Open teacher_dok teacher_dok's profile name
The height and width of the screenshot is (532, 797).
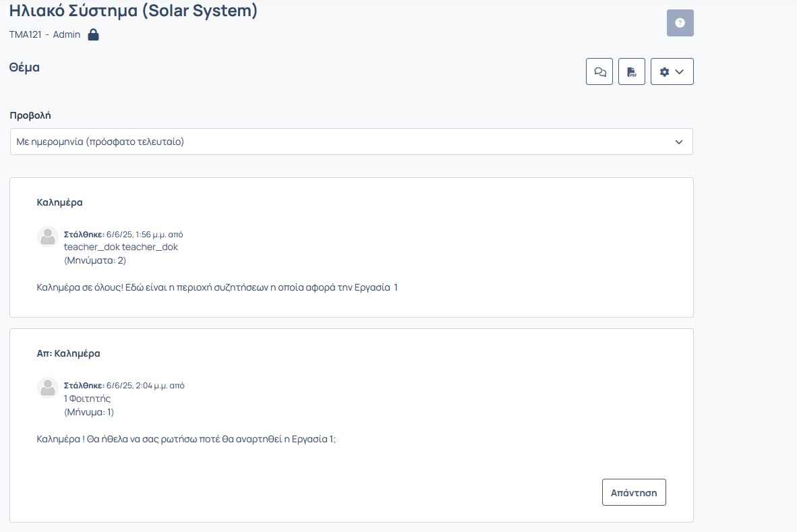point(121,247)
